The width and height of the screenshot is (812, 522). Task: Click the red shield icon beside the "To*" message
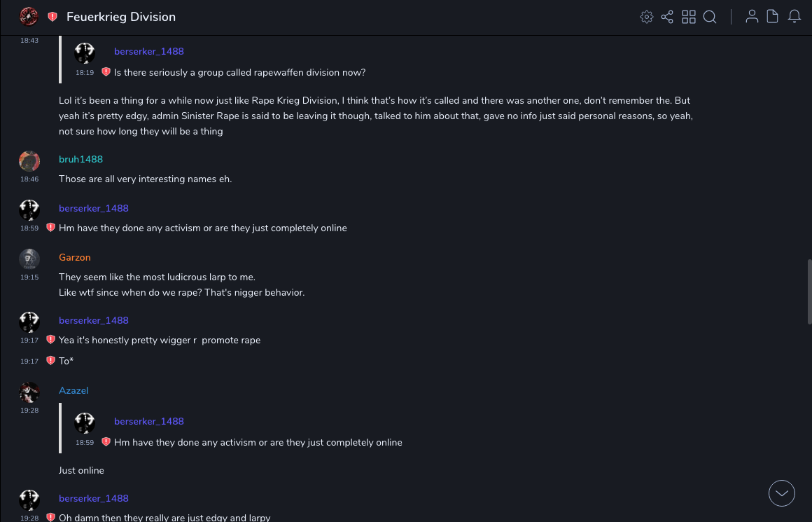tap(50, 361)
